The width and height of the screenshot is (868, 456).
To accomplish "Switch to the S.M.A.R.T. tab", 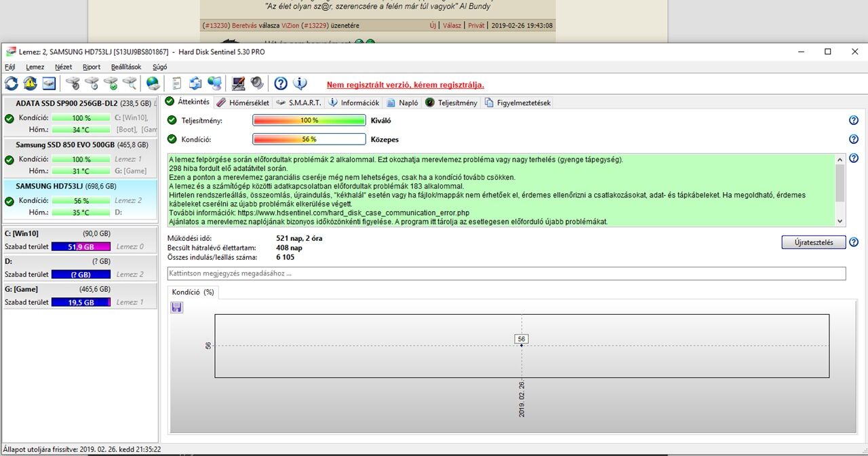I will click(299, 102).
